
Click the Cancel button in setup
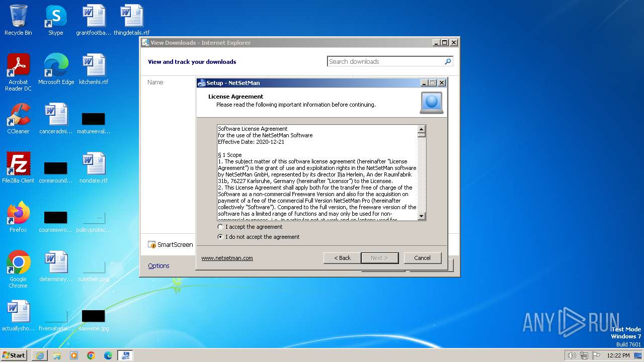click(422, 258)
